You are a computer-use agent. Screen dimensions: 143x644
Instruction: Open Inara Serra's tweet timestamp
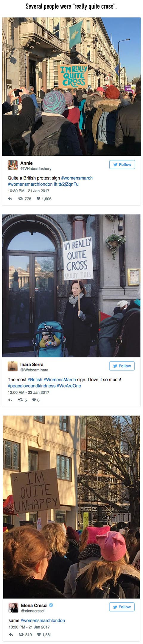pos(28,392)
